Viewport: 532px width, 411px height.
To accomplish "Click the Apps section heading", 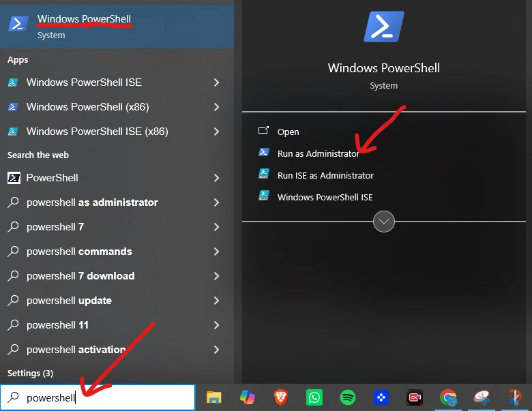I will click(18, 60).
